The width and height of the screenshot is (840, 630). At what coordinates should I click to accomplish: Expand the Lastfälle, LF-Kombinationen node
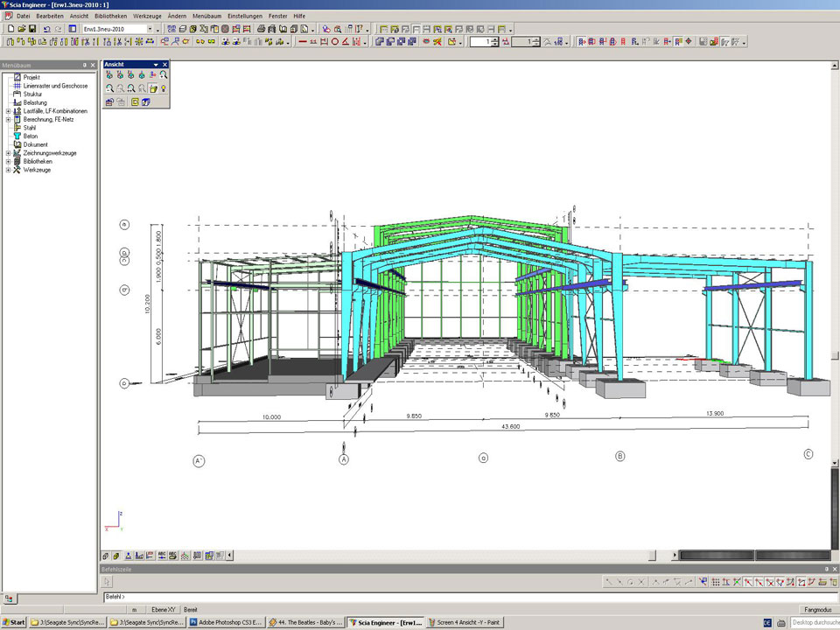tap(8, 111)
